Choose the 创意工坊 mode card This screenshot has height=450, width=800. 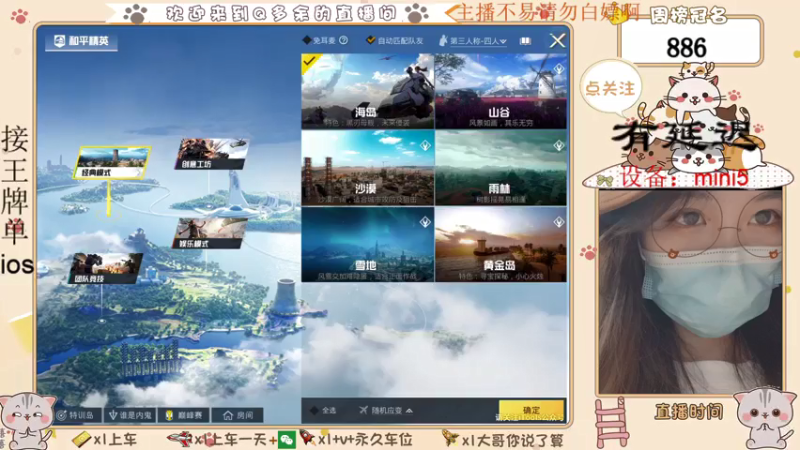coord(211,154)
